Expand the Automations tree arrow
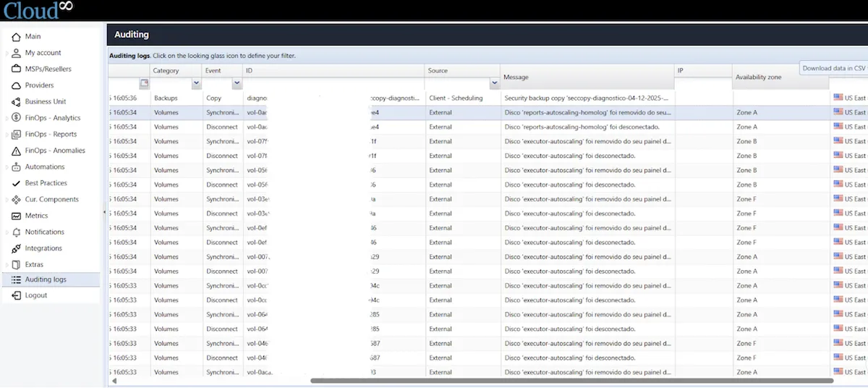 pyautogui.click(x=7, y=166)
